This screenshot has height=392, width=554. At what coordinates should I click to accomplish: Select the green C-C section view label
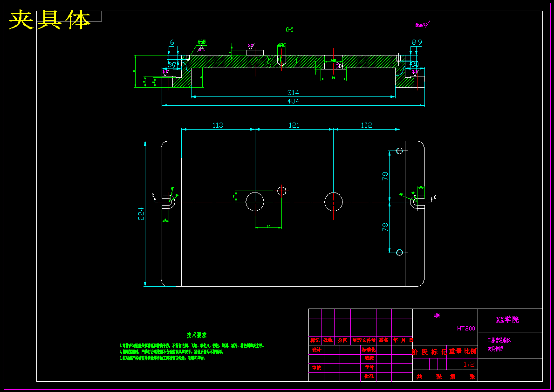289,30
